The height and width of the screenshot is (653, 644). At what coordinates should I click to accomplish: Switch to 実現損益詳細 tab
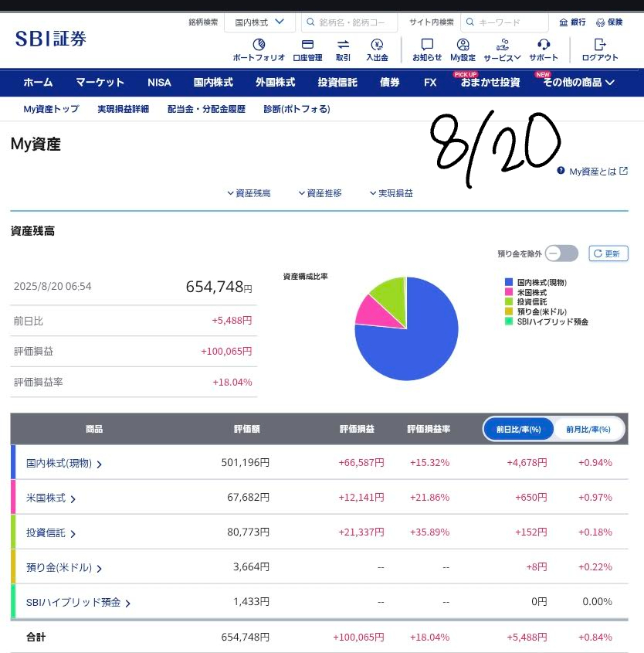pos(123,109)
